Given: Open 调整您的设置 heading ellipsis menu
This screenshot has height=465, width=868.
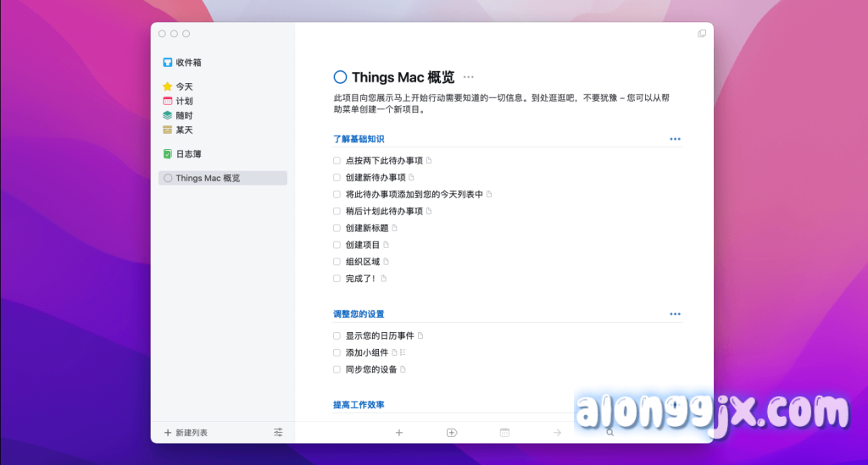Looking at the screenshot, I should pyautogui.click(x=675, y=314).
